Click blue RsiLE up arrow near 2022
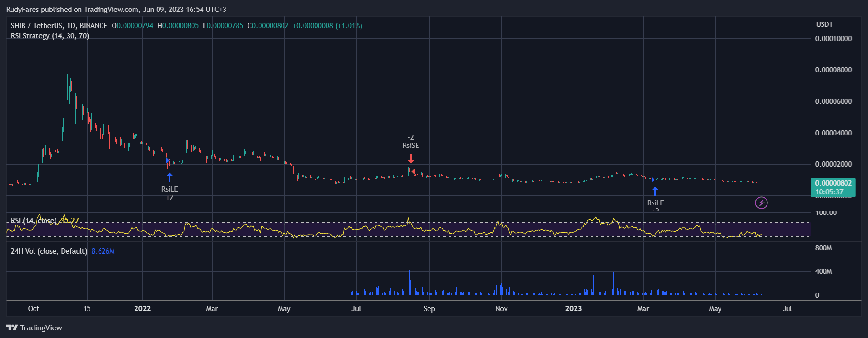Viewport: 868px width, 338px height. tap(169, 177)
